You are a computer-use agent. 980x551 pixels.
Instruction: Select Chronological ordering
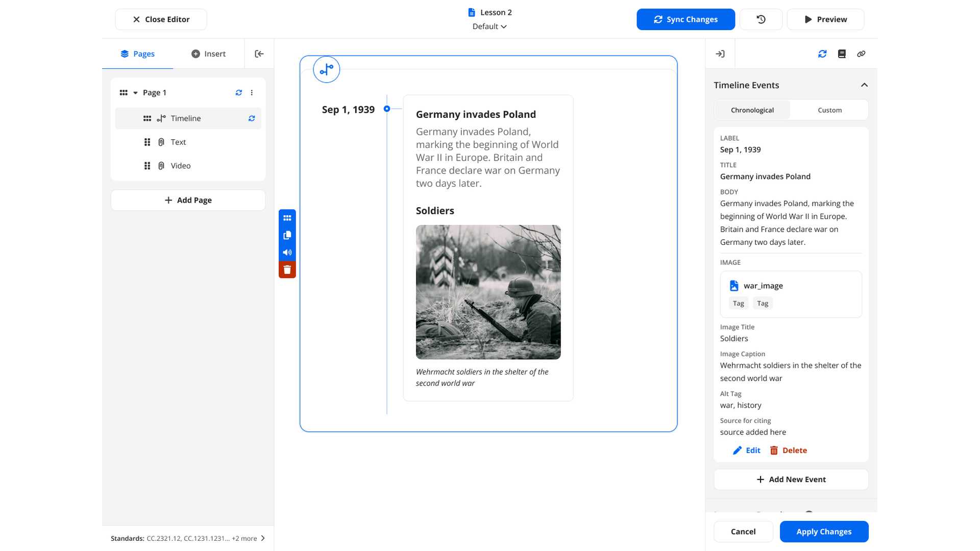752,110
